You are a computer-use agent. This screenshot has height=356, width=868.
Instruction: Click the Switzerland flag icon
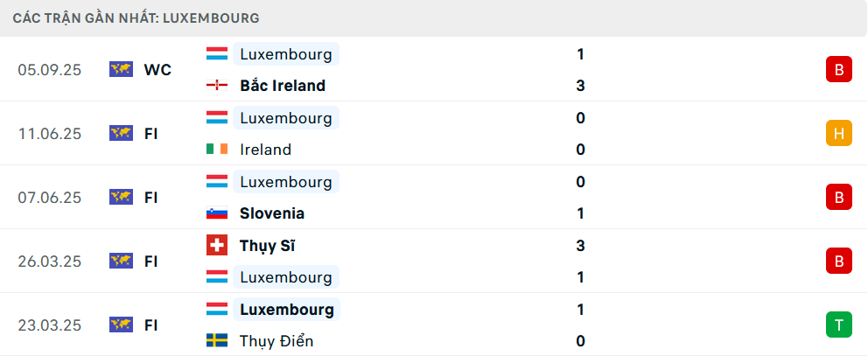[x=217, y=246]
